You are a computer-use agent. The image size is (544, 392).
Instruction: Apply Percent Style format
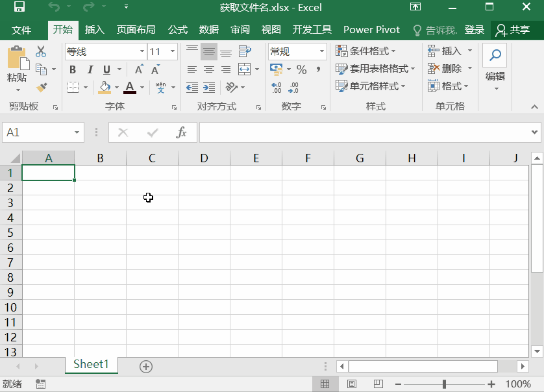click(x=301, y=69)
